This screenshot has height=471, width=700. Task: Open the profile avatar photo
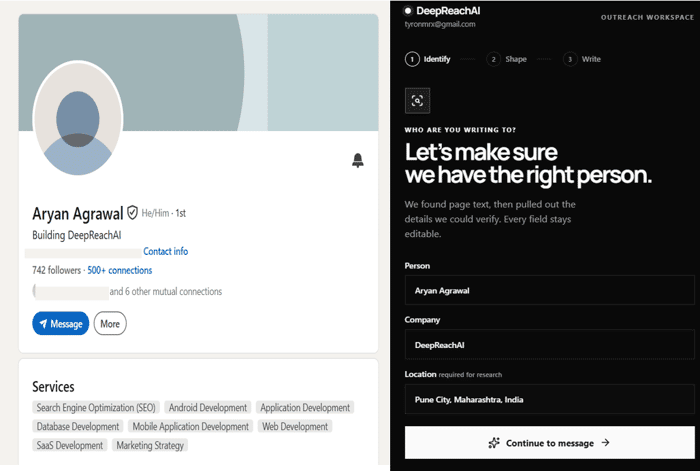point(78,118)
